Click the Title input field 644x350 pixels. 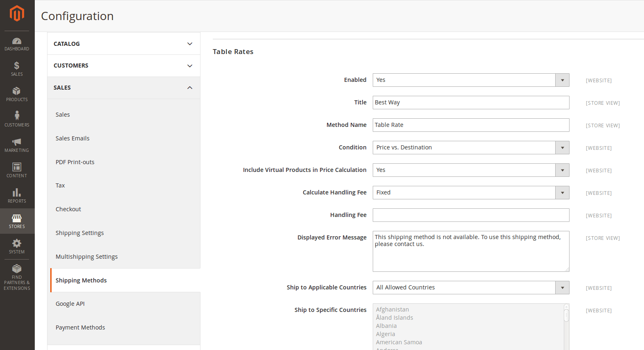471,102
